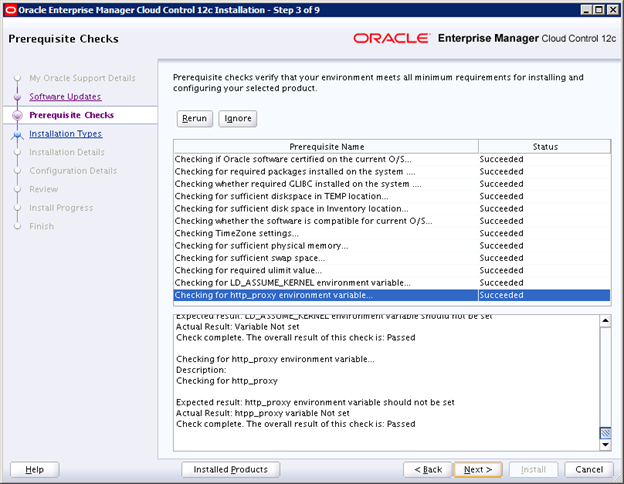
Task: Rerun the prerequisite checks
Action: (x=195, y=119)
